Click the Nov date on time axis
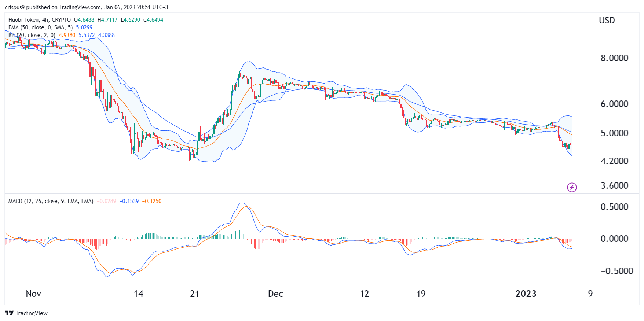Screen dimensions: 644x321 [33, 294]
